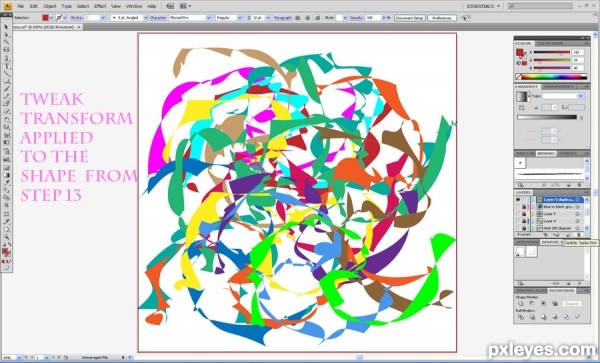Toggle lock for Layer 4
600x363 pixels.
524,221
